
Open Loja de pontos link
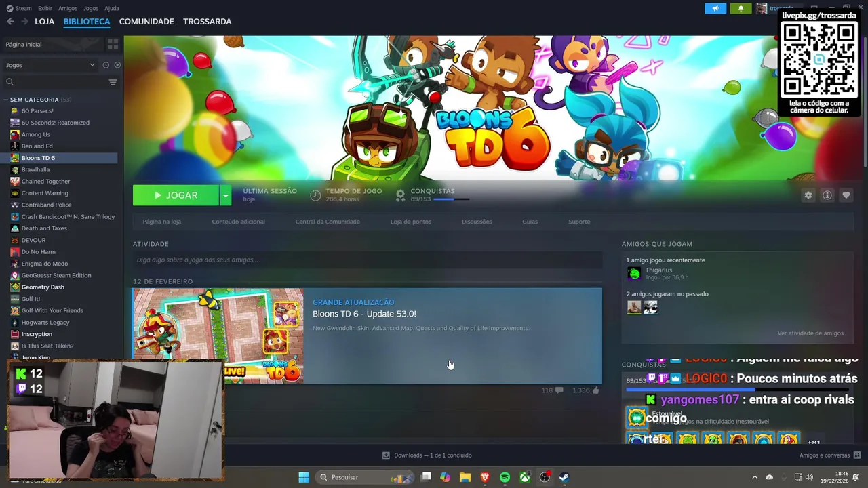click(x=411, y=222)
